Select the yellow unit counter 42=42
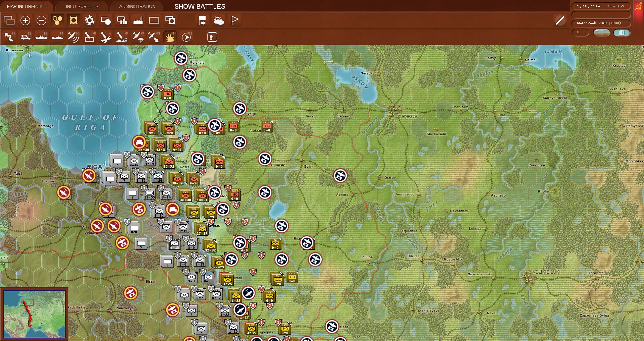Screen dimensions: 644x341 tap(194, 213)
